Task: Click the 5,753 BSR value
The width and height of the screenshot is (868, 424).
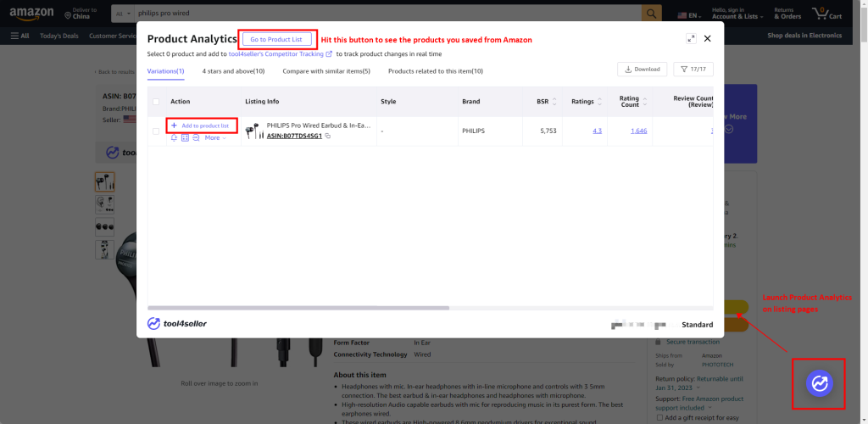Action: pyautogui.click(x=547, y=131)
